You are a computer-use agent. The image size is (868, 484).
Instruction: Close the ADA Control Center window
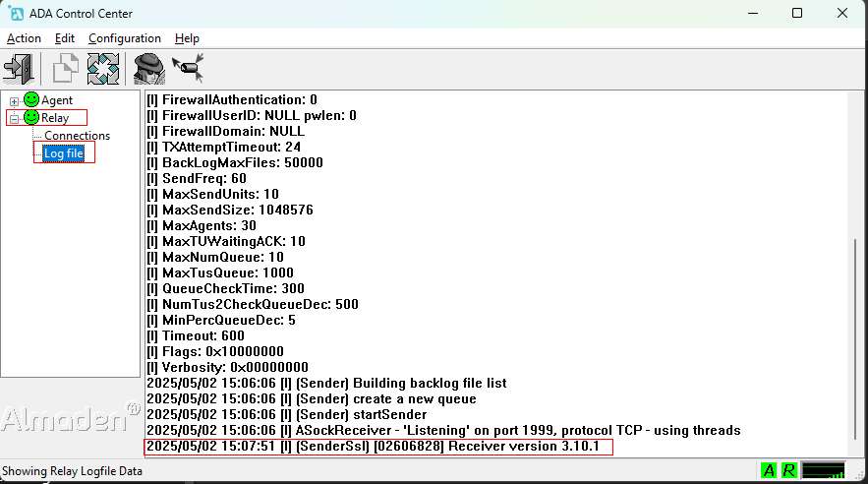[x=842, y=14]
